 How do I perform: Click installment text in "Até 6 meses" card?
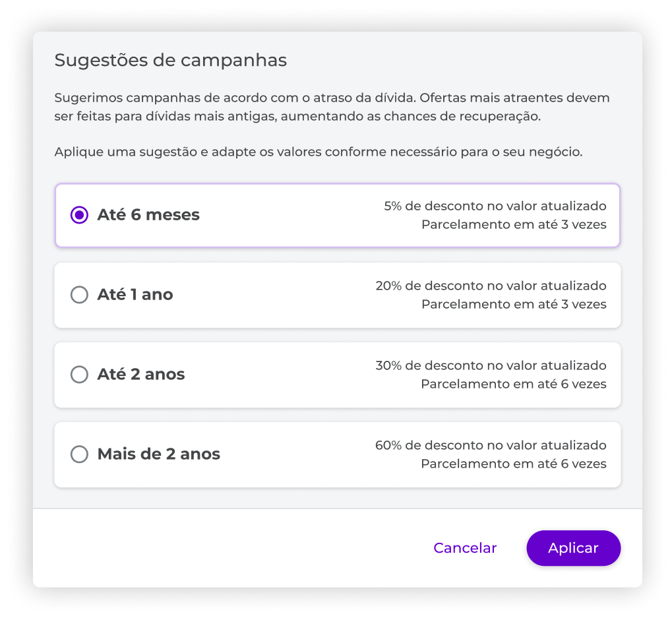[x=514, y=225]
